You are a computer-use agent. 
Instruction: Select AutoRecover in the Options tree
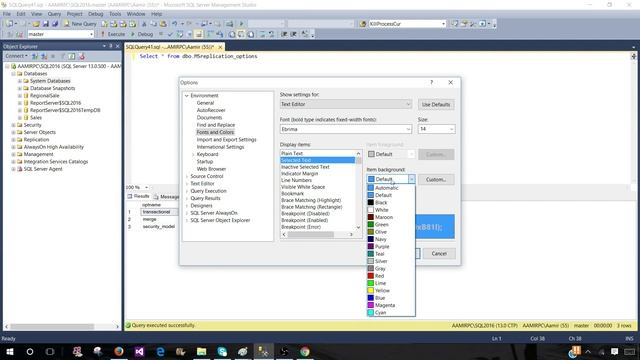coord(211,110)
